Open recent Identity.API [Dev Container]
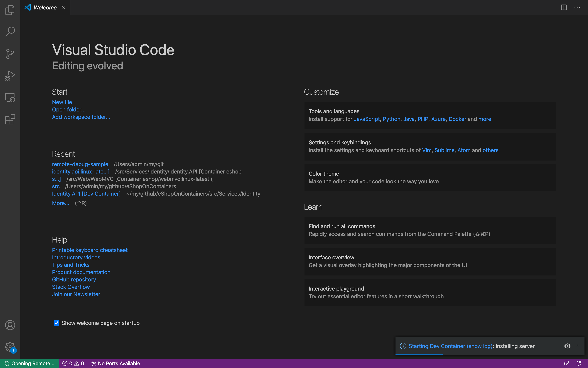The image size is (588, 368). tap(86, 194)
